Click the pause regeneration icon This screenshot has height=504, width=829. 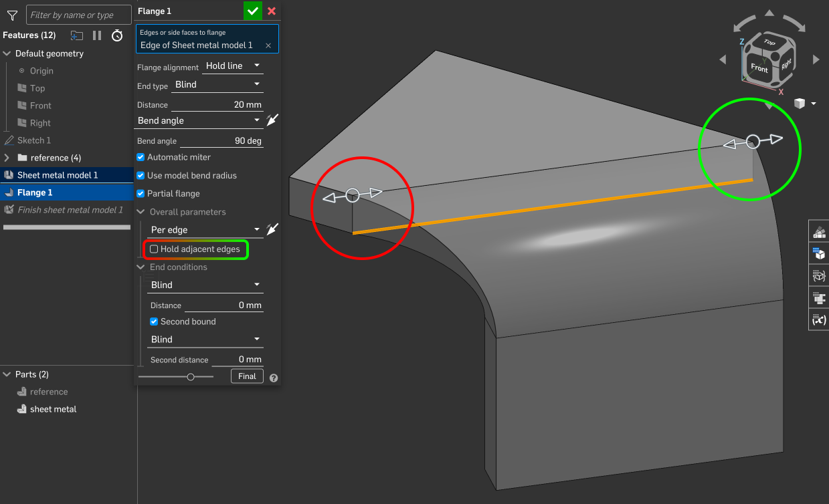click(97, 35)
